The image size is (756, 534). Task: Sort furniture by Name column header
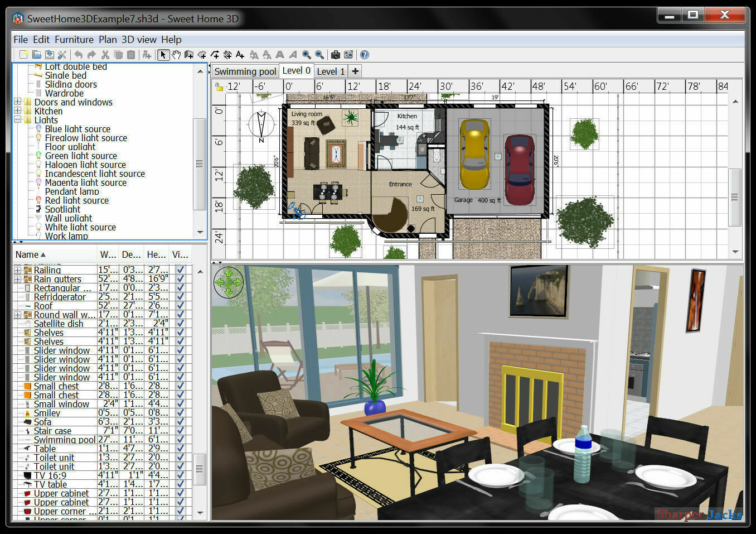coord(55,254)
